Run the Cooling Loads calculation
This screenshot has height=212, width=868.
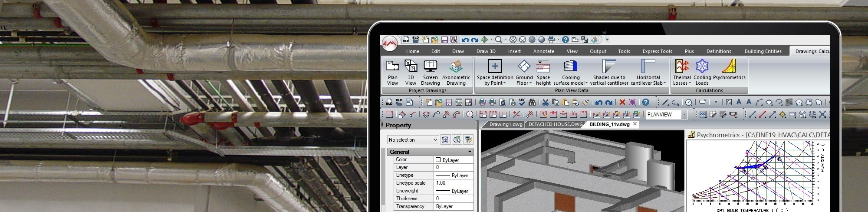click(x=702, y=73)
